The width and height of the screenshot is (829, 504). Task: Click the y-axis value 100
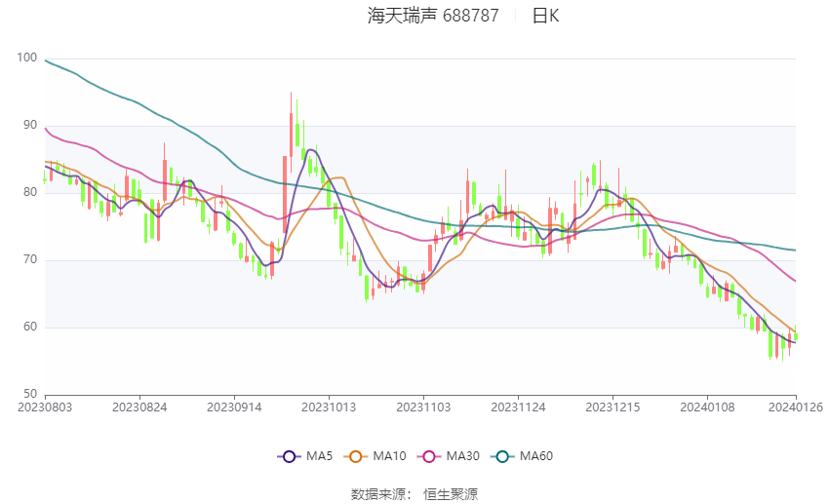(x=27, y=58)
